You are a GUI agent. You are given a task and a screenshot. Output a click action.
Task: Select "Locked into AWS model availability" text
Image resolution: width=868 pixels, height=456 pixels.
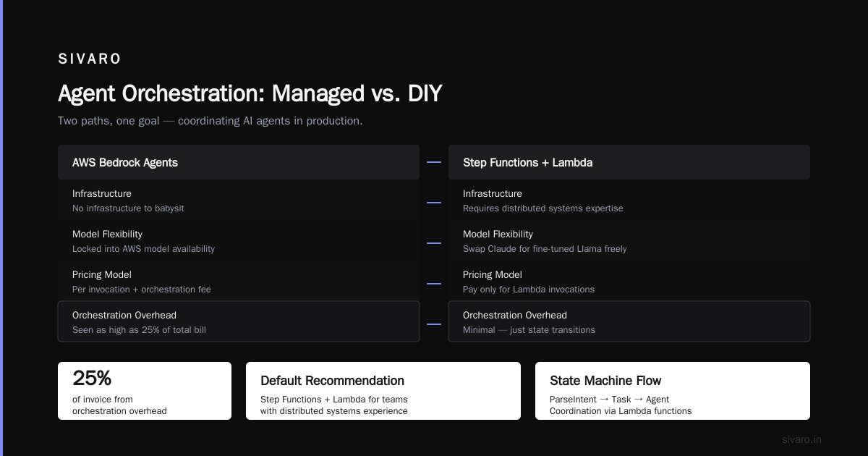143,249
